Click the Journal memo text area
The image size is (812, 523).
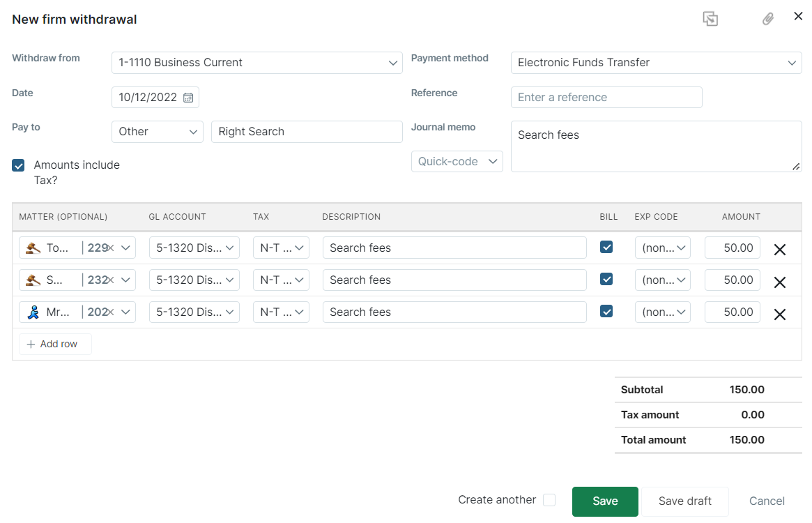point(656,146)
